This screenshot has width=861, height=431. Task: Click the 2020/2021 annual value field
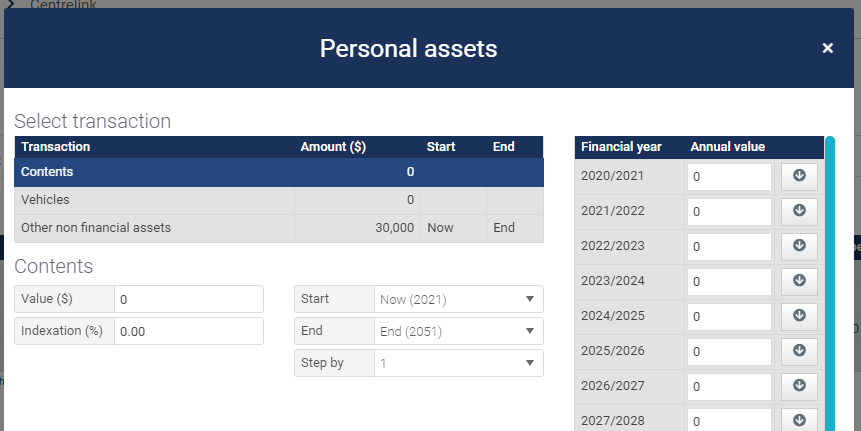coord(729,177)
